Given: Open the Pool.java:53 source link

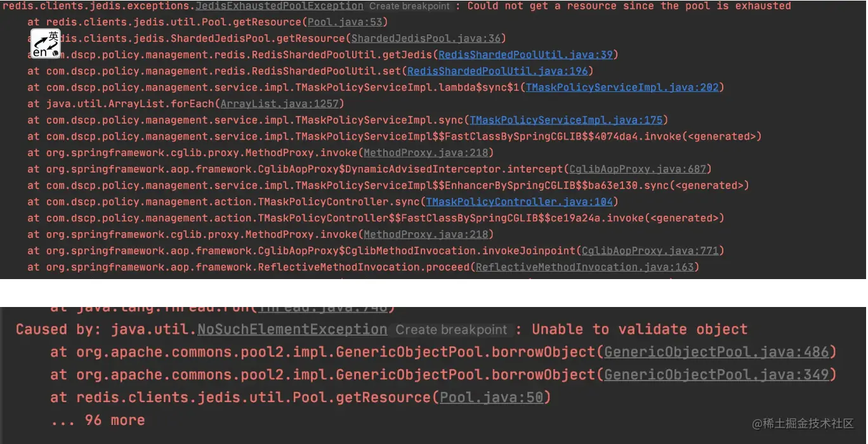Looking at the screenshot, I should click(x=346, y=22).
